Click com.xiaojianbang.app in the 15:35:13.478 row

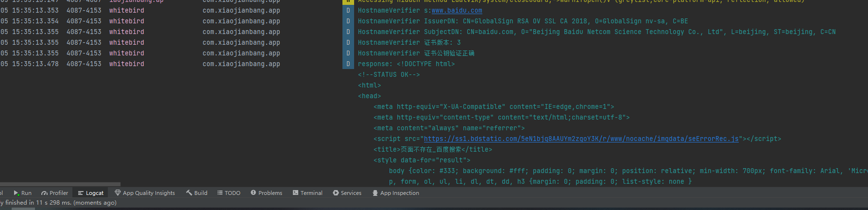[x=241, y=64]
